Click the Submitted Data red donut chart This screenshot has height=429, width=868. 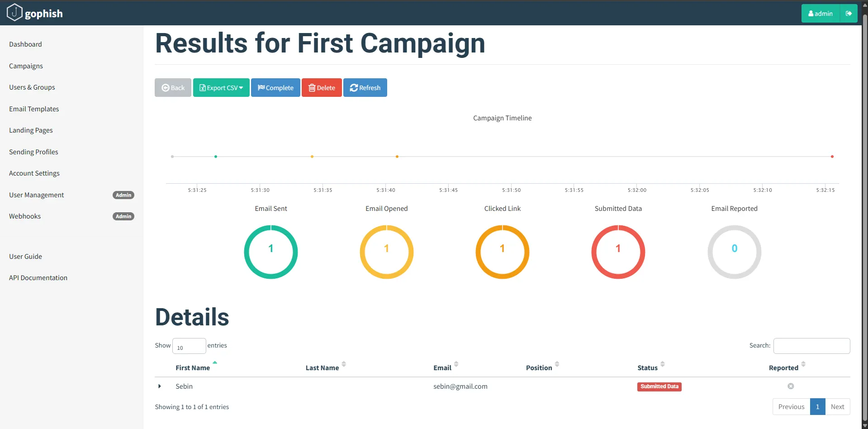tap(618, 252)
